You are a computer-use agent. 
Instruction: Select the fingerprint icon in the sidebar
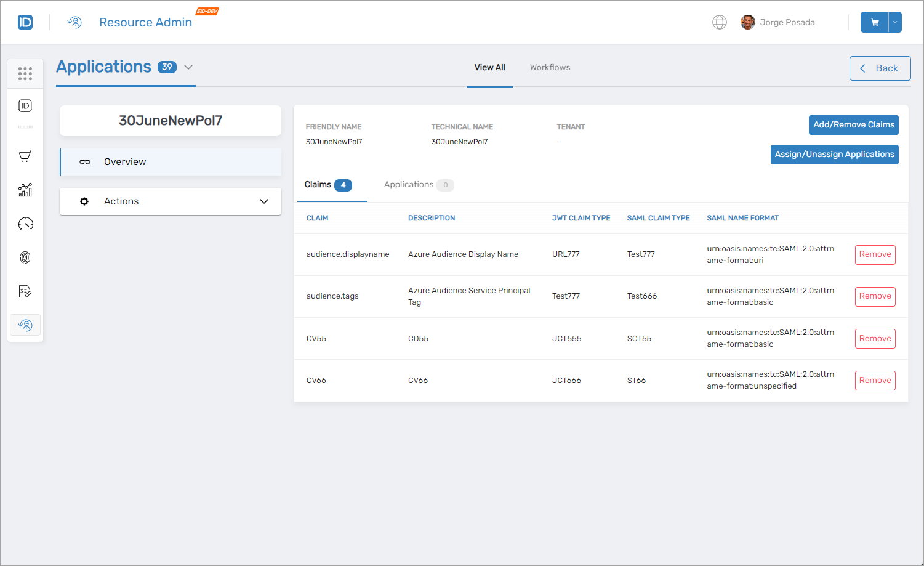tap(25, 257)
